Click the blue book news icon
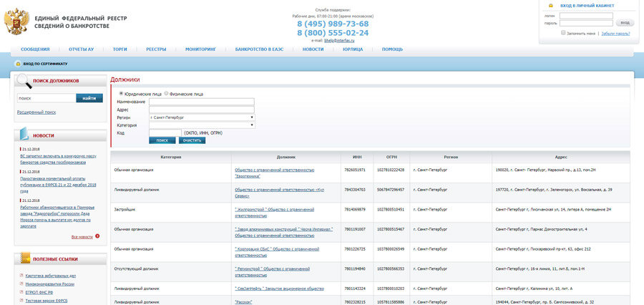The image size is (644, 305). click(24, 134)
